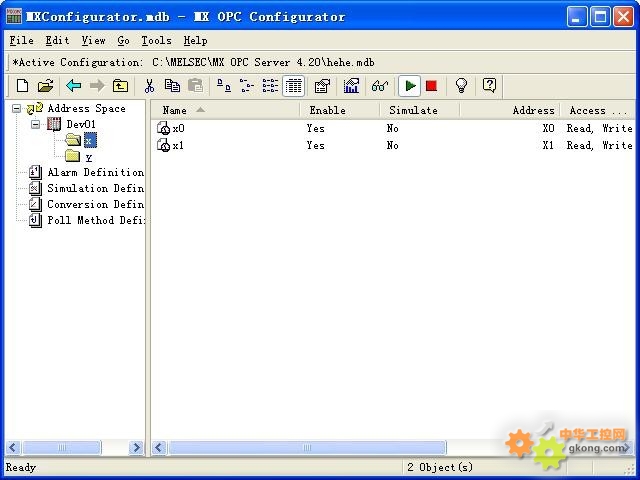Viewport: 640px width, 480px height.
Task: Open properties of selected item icon
Action: [x=322, y=86]
